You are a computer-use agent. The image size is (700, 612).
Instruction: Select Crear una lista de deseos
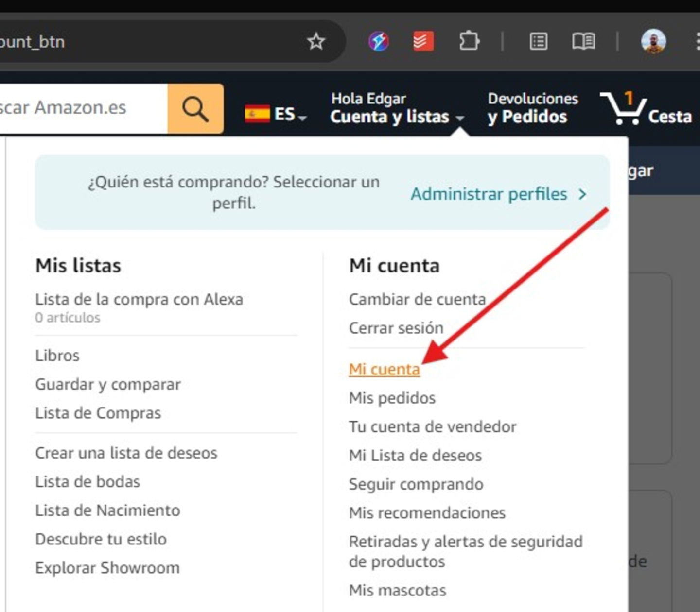point(126,453)
